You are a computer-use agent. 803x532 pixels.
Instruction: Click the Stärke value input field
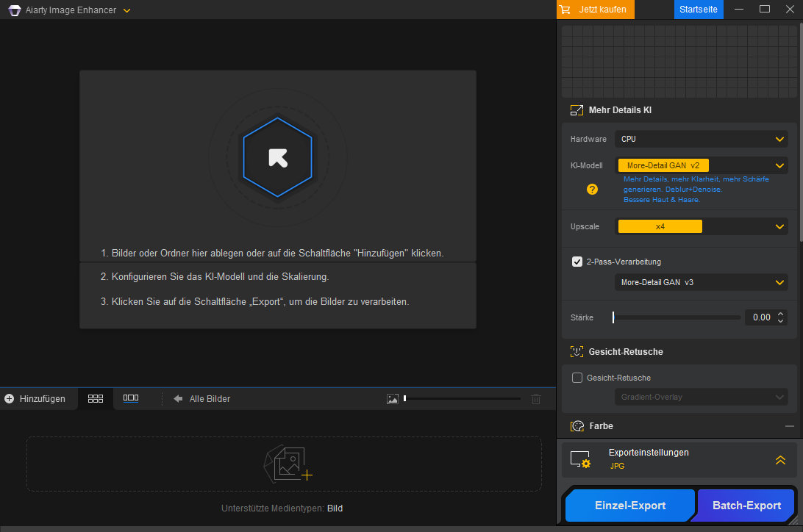click(x=760, y=317)
